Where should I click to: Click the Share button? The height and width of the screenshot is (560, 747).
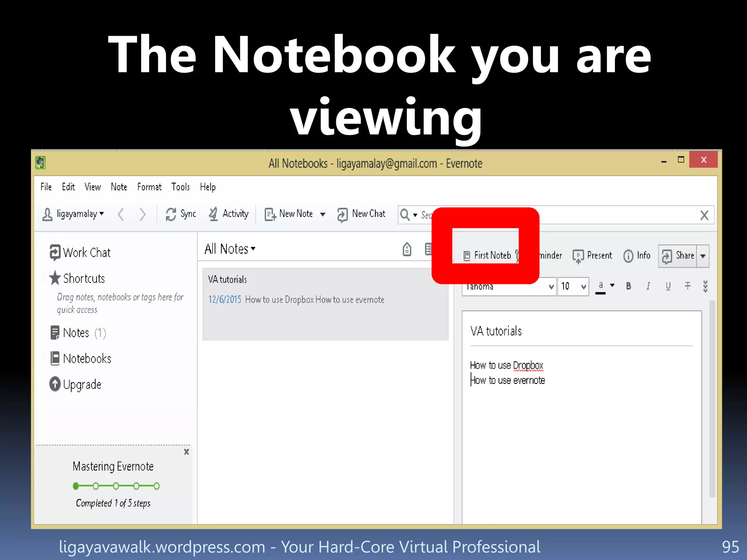click(x=678, y=256)
